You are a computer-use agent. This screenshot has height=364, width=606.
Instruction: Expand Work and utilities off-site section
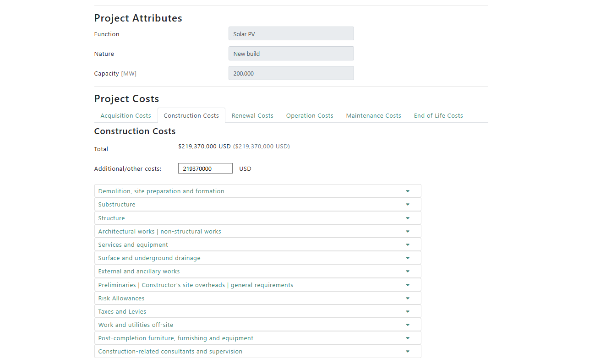(136, 325)
